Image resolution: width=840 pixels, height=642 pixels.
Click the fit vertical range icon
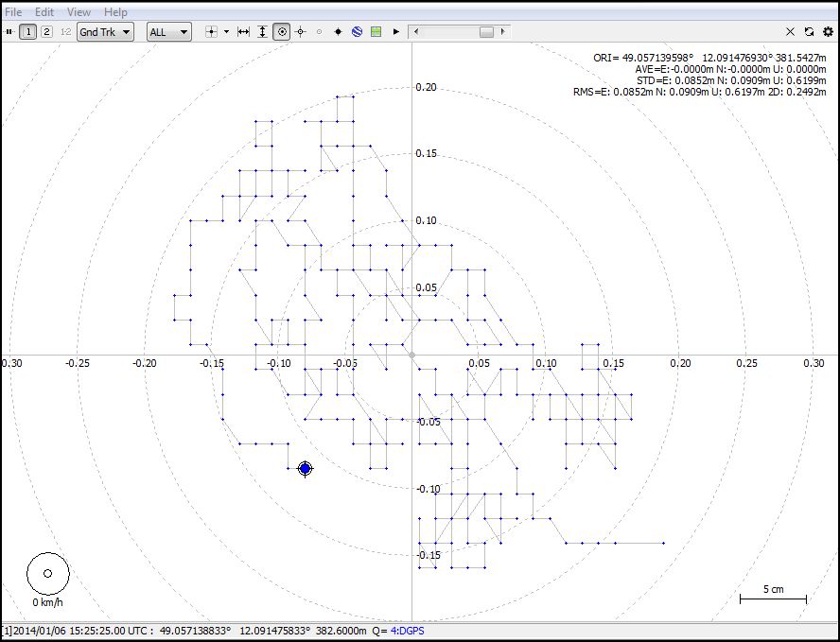click(262, 32)
